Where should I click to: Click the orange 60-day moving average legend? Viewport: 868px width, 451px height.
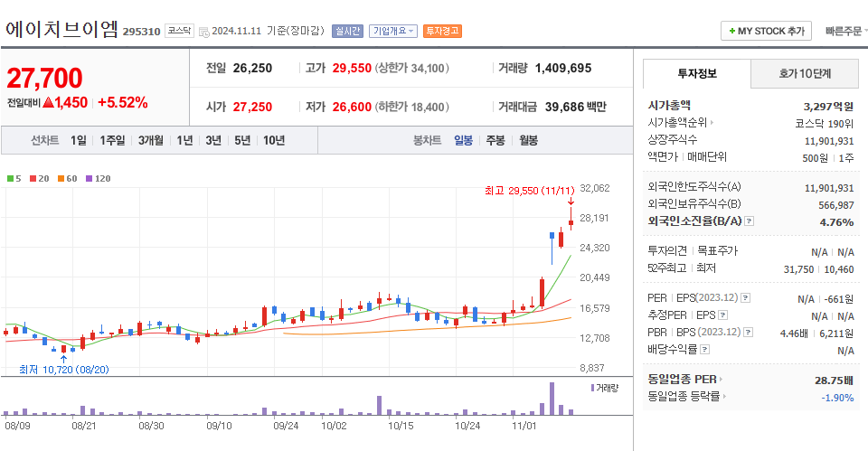(68, 179)
